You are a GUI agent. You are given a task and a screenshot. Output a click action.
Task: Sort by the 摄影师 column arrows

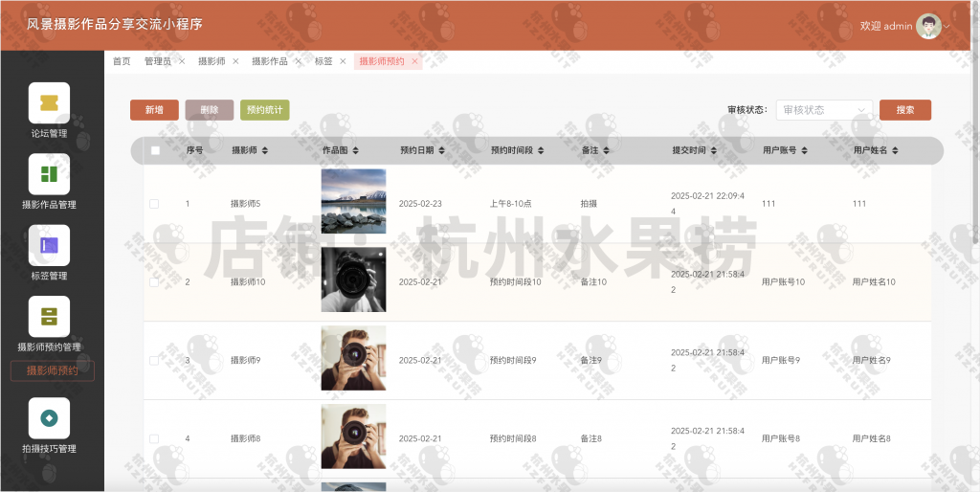point(264,150)
